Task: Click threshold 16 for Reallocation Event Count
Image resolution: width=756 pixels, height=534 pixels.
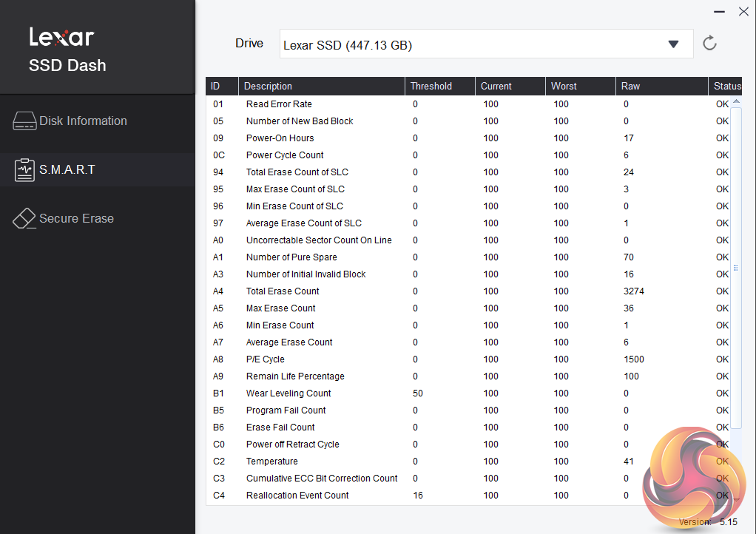Action: [417, 496]
